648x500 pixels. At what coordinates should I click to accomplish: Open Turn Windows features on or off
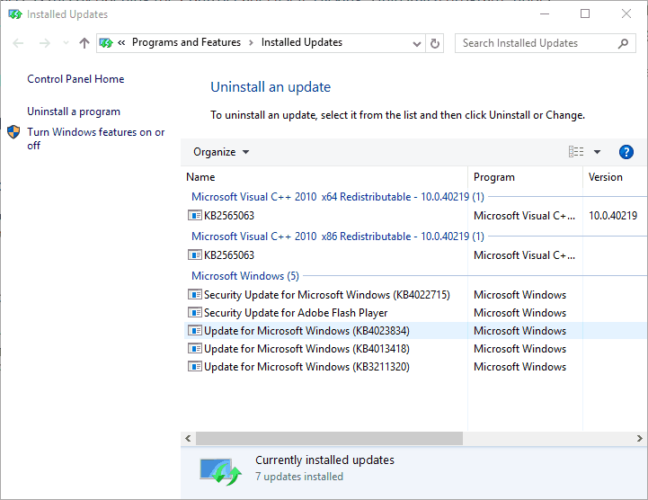click(x=96, y=138)
